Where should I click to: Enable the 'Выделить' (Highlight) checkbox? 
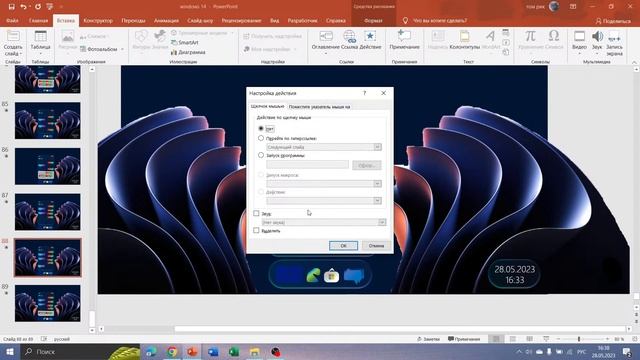pyautogui.click(x=256, y=231)
